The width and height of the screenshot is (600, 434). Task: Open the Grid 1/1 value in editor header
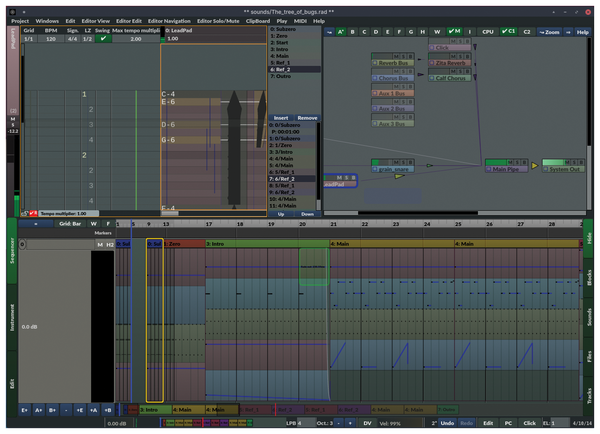[29, 39]
